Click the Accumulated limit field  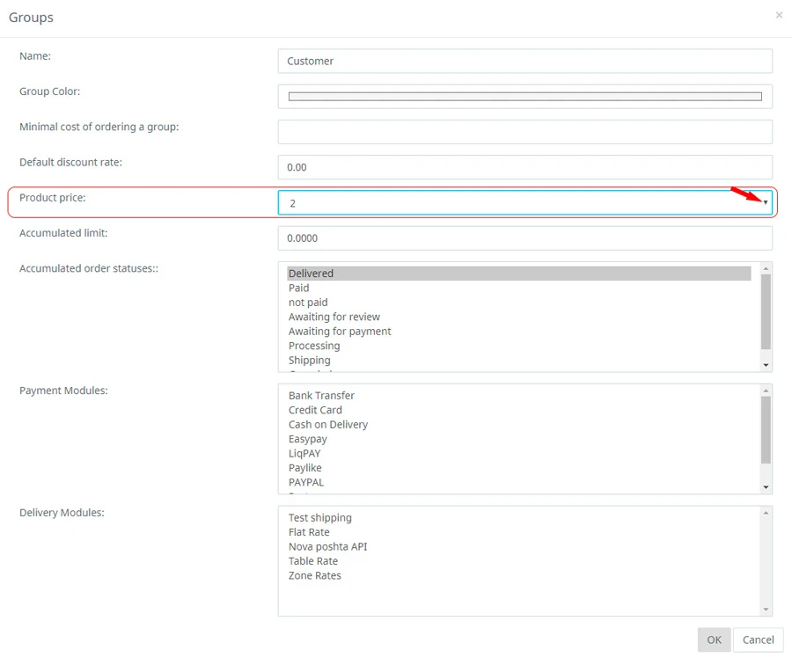(x=524, y=238)
